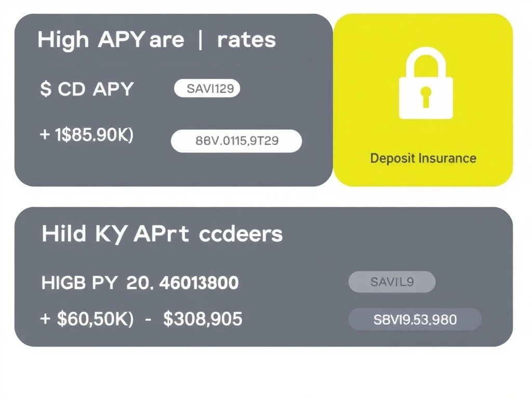
Task: Click the dollar sign before CD APY
Action: [46, 89]
